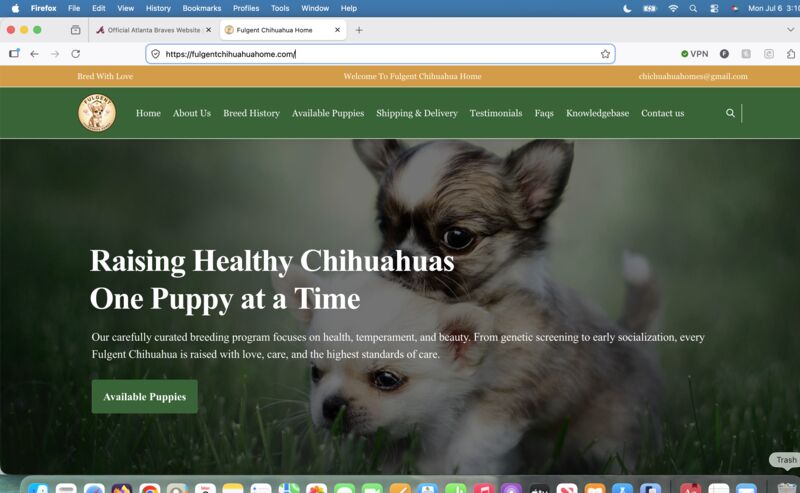The image size is (800, 493).
Task: Click the green Available Puppies button
Action: tap(144, 397)
